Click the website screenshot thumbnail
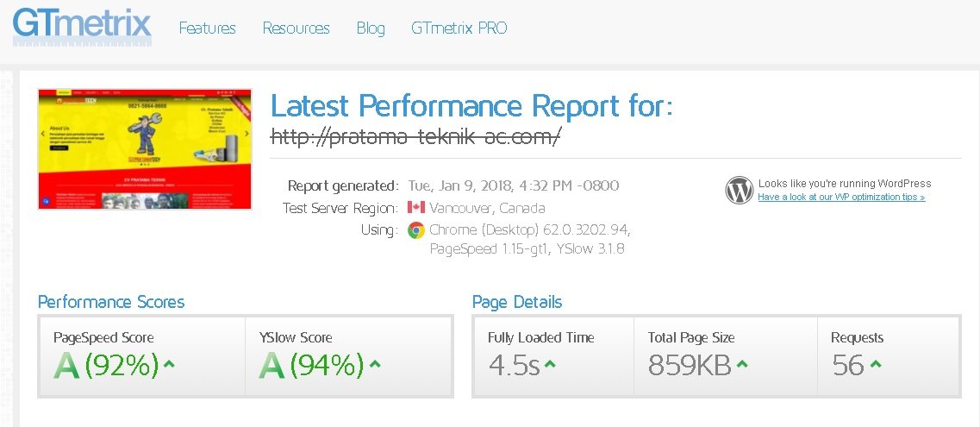This screenshot has width=980, height=427. point(145,148)
